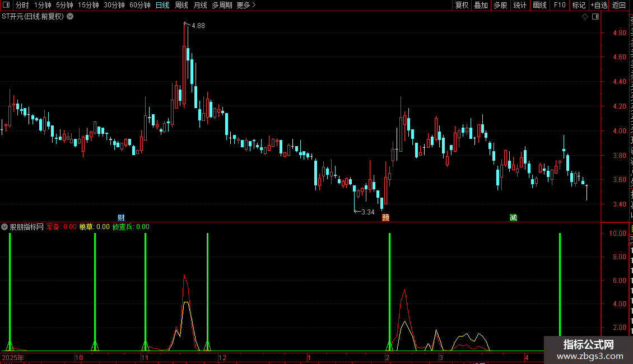633x364 pixels.
Task: Select the 5分钟 period tab
Action: (64, 5)
